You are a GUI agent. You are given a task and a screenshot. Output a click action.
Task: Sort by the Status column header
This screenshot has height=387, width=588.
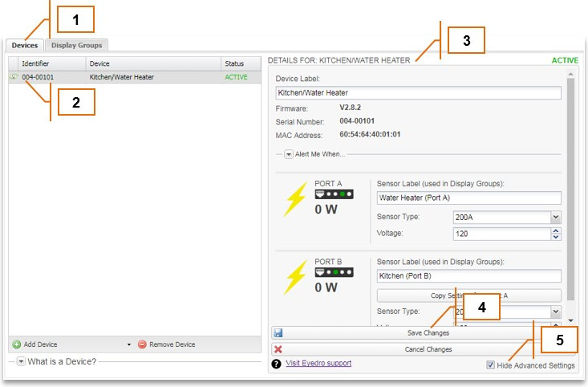(x=241, y=63)
